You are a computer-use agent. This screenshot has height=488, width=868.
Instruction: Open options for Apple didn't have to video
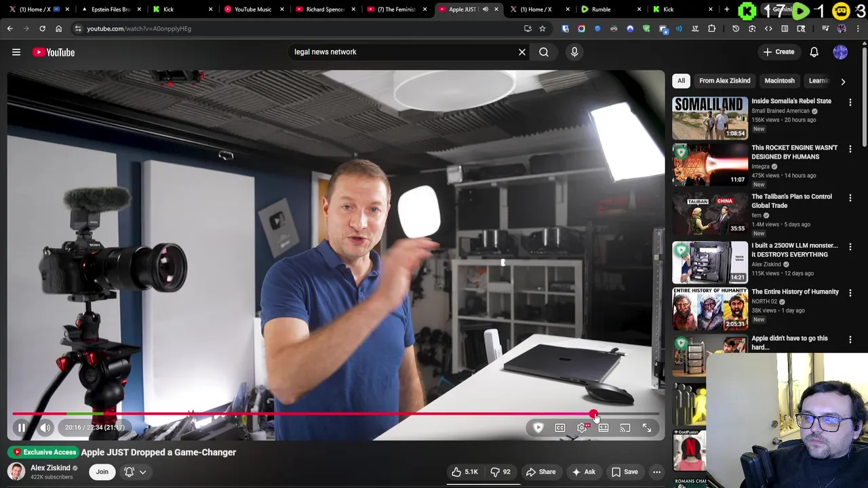(x=850, y=340)
